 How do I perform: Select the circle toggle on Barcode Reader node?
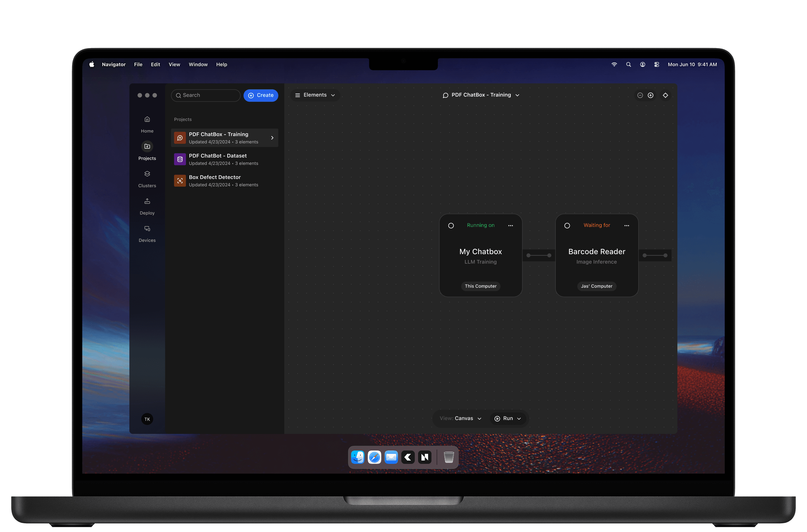[567, 225]
